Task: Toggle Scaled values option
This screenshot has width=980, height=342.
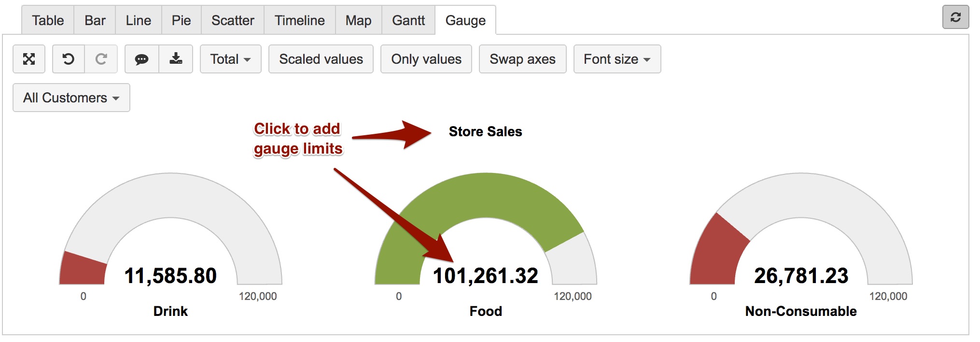Action: [x=321, y=59]
